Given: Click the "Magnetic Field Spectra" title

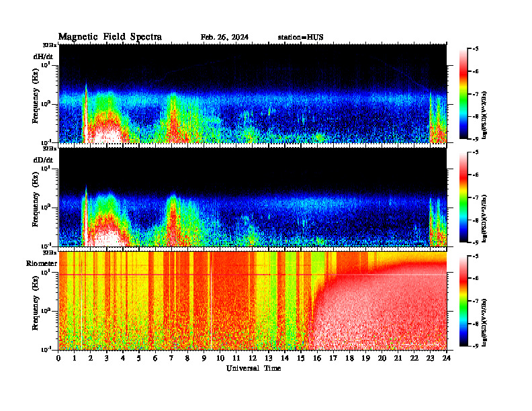Looking at the screenshot, I should click(110, 37).
